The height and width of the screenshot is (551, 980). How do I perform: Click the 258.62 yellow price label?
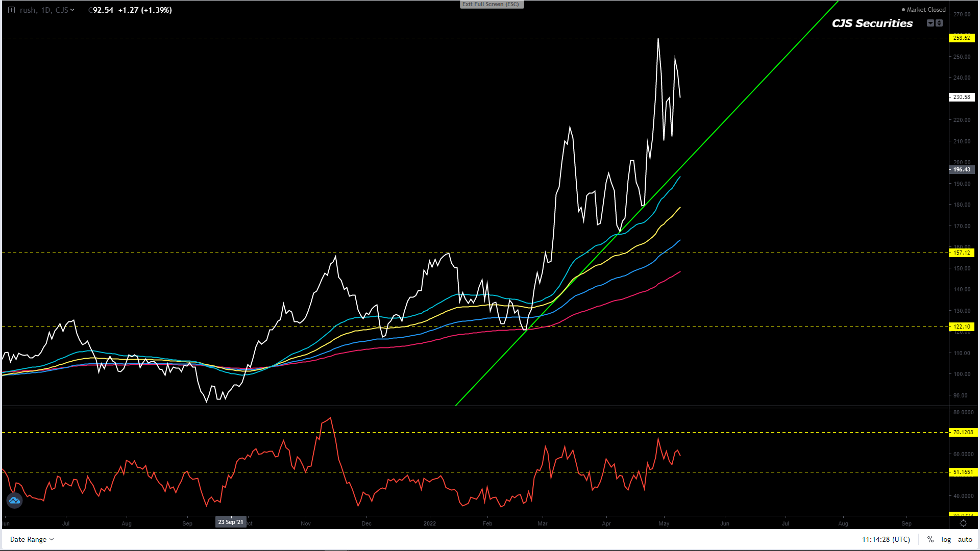[962, 38]
